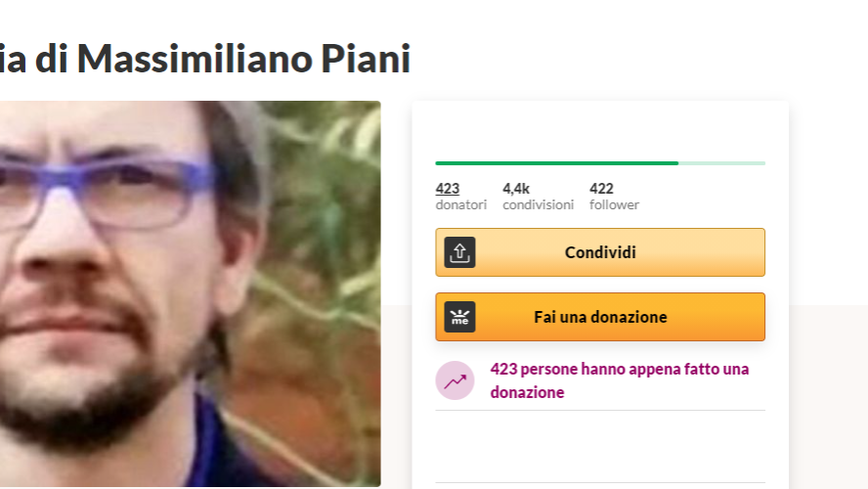The image size is (868, 489).
Task: Click the 'condivisioni' label
Action: (x=538, y=205)
